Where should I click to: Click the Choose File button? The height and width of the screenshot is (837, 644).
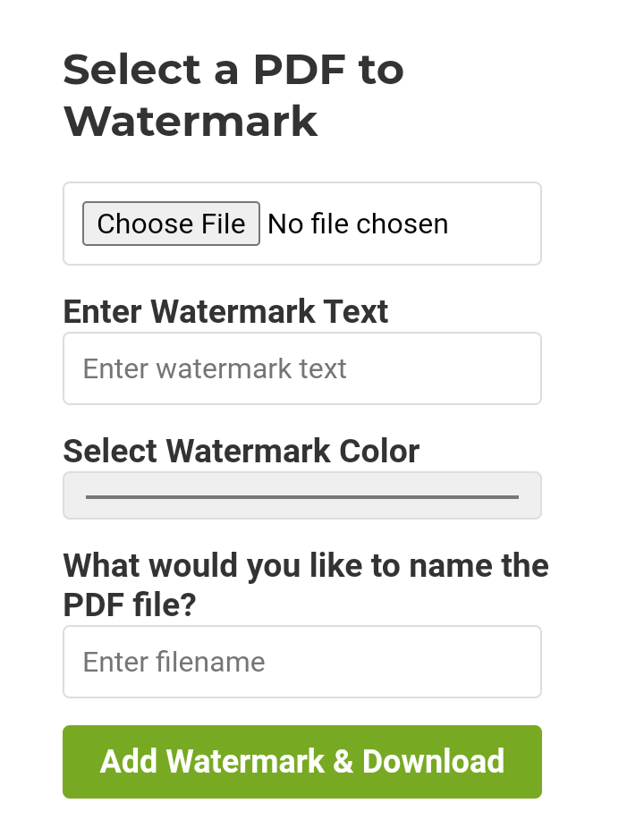pyautogui.click(x=171, y=224)
